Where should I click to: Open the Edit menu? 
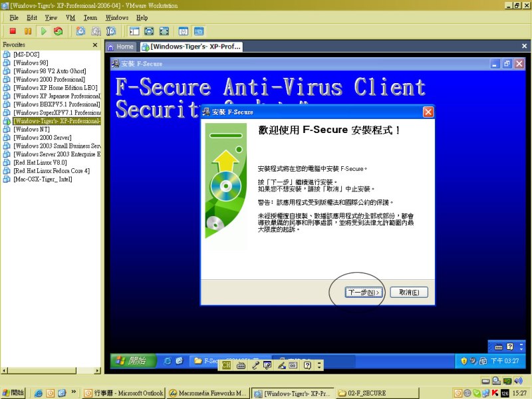pyautogui.click(x=32, y=18)
